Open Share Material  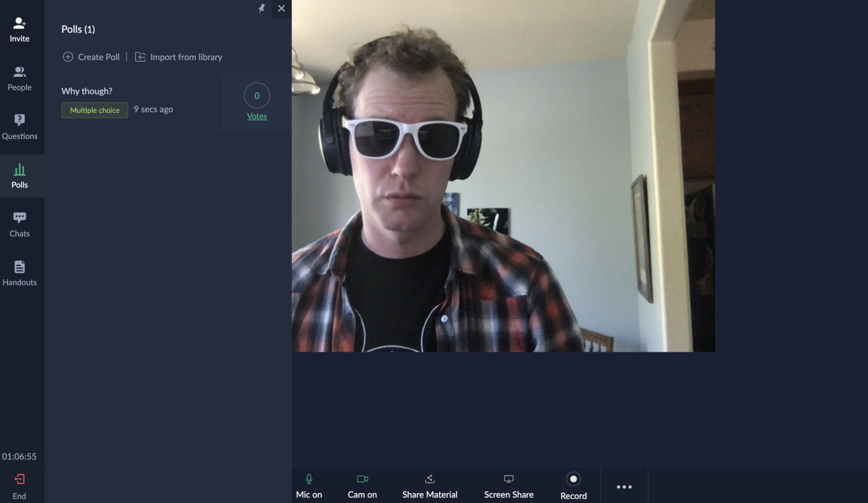[x=430, y=486]
